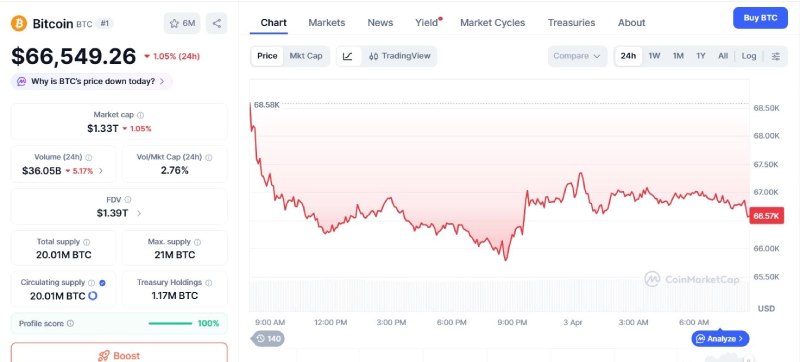Click the Profile score progress bar
Screen dimensions: 800x362
[170, 323]
